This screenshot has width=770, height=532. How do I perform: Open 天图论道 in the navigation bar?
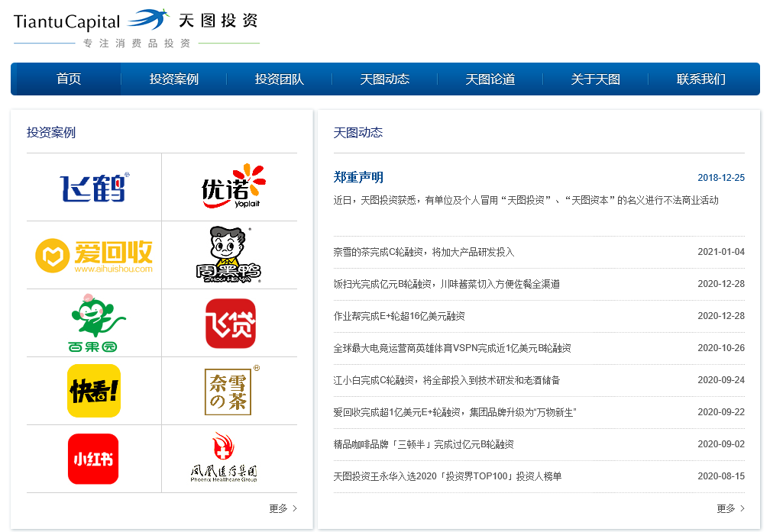click(x=490, y=79)
